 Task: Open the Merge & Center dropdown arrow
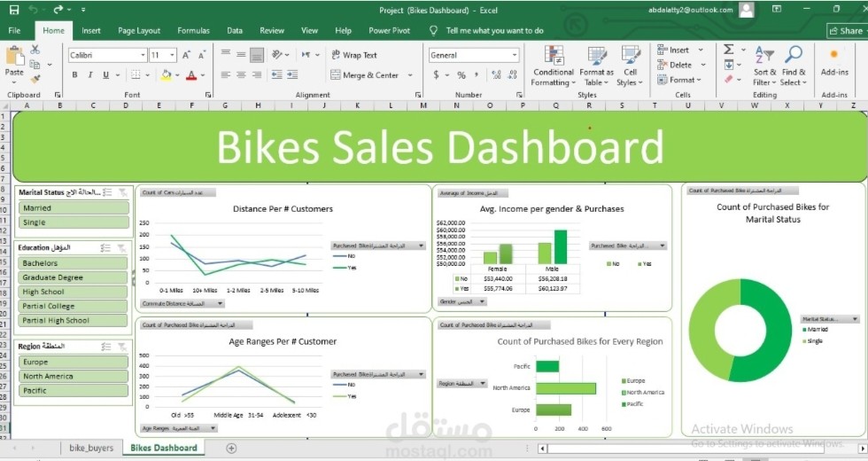(410, 74)
